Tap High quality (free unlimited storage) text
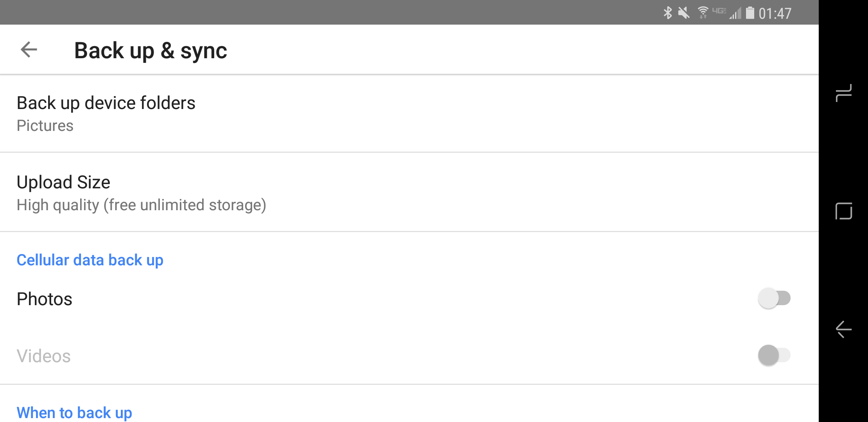Viewport: 868px width, 422px height. point(142,205)
